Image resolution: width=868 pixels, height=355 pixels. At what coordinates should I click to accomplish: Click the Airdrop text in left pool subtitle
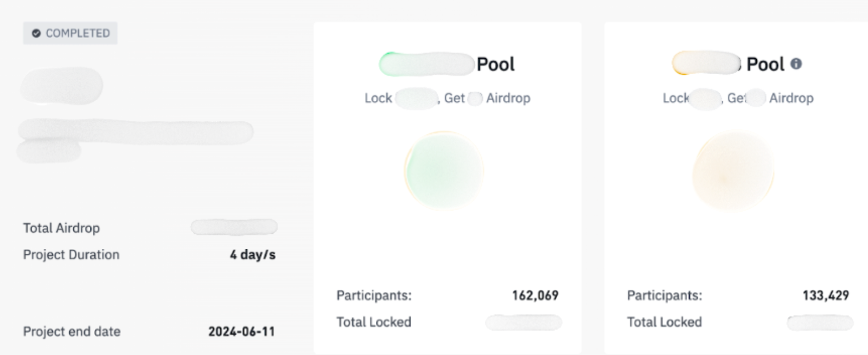pyautogui.click(x=508, y=98)
